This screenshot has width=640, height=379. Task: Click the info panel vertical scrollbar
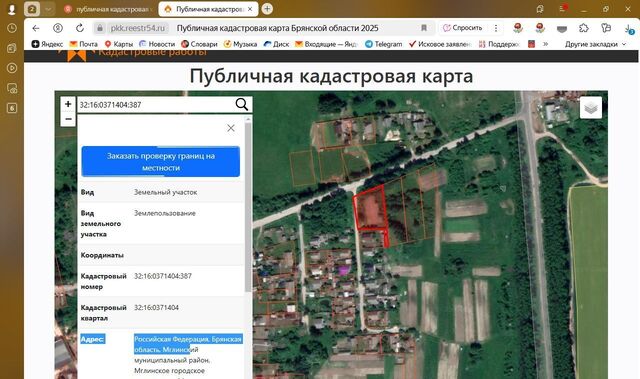point(248,207)
